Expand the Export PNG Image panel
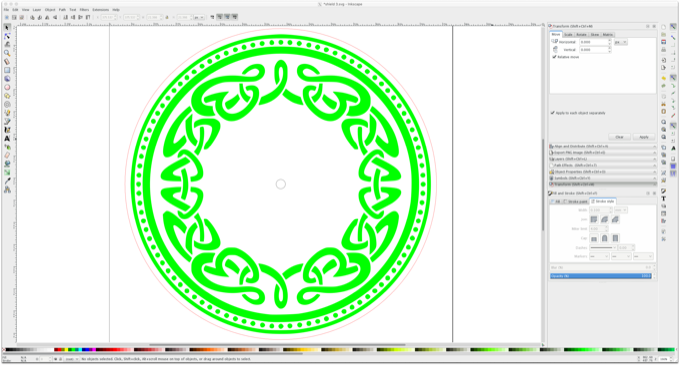Image resolution: width=680 pixels, height=365 pixels. pos(602,153)
